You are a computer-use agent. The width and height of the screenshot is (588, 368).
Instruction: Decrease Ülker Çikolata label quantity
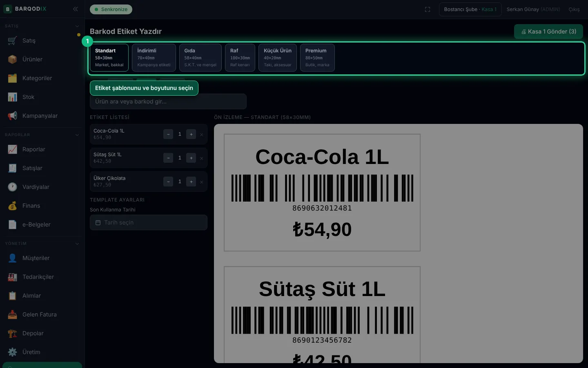168,182
